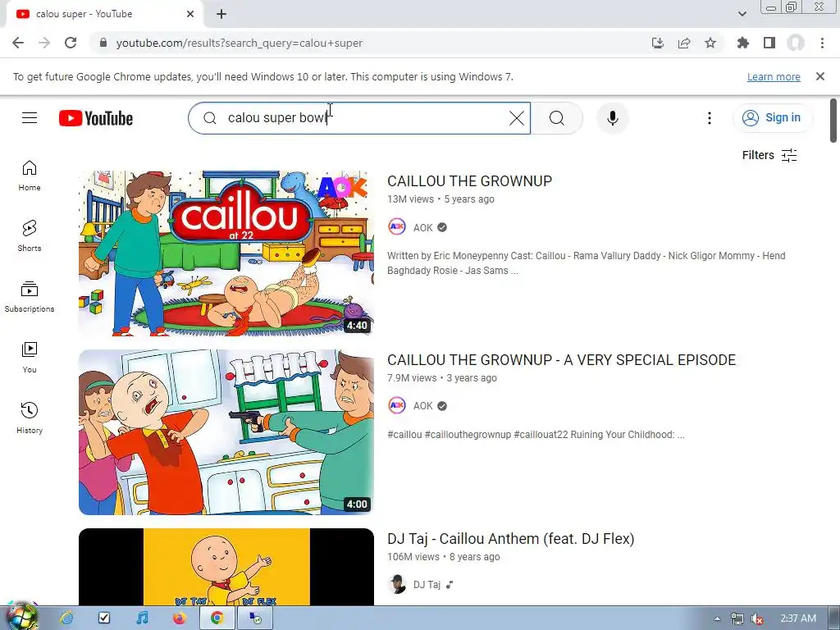The height and width of the screenshot is (630, 840).
Task: Open Shorts from the sidebar
Action: (30, 236)
